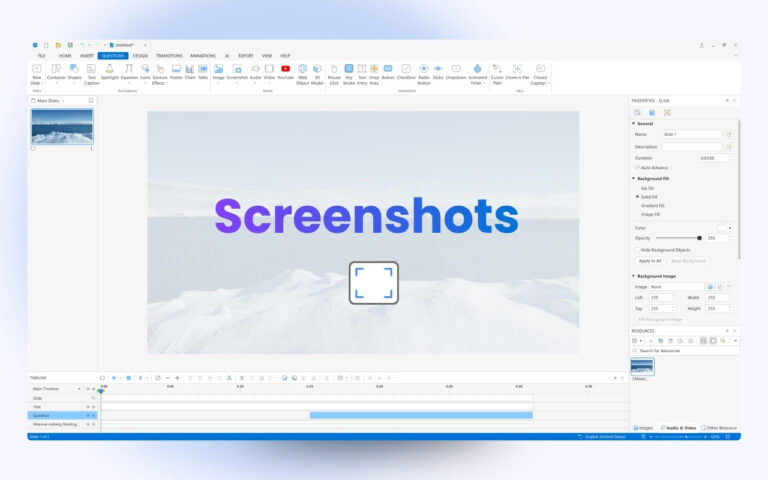Insert a New Slide from the ribbon
Viewport: 768px width, 480px height.
[x=36, y=74]
